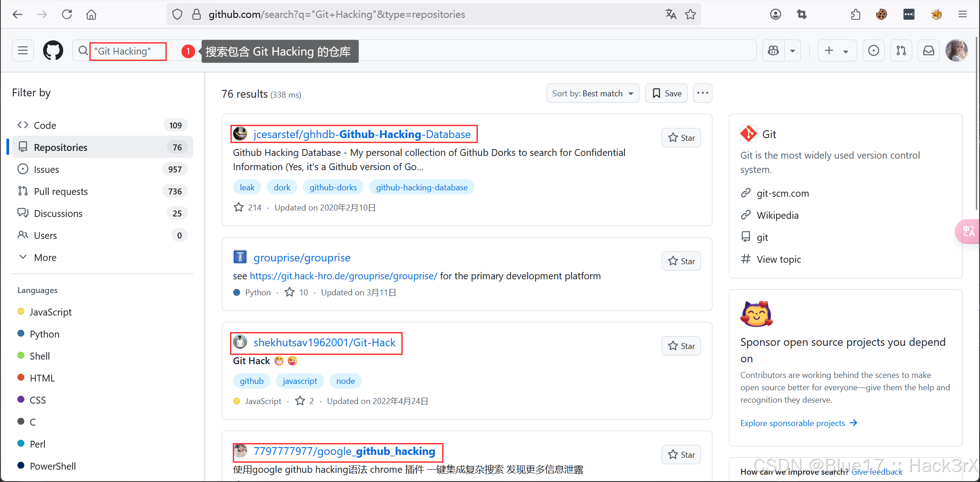The height and width of the screenshot is (482, 980).
Task: Open the notifications inbox icon
Action: tap(929, 50)
